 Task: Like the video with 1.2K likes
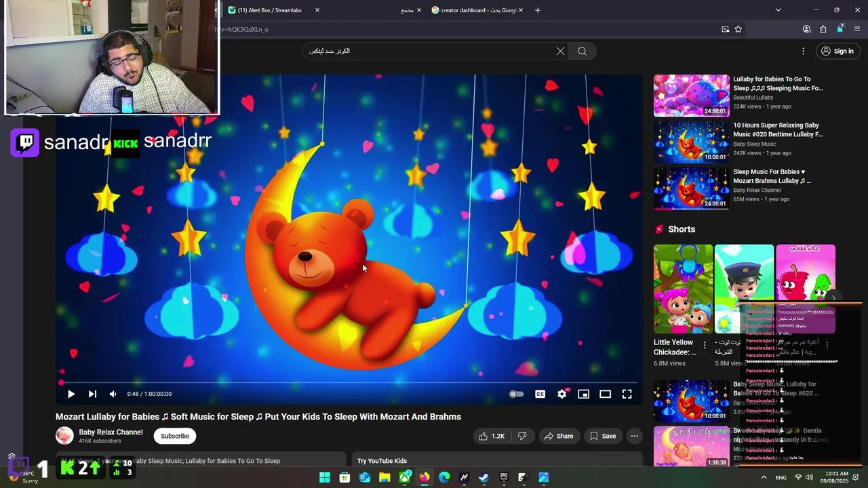tap(492, 436)
